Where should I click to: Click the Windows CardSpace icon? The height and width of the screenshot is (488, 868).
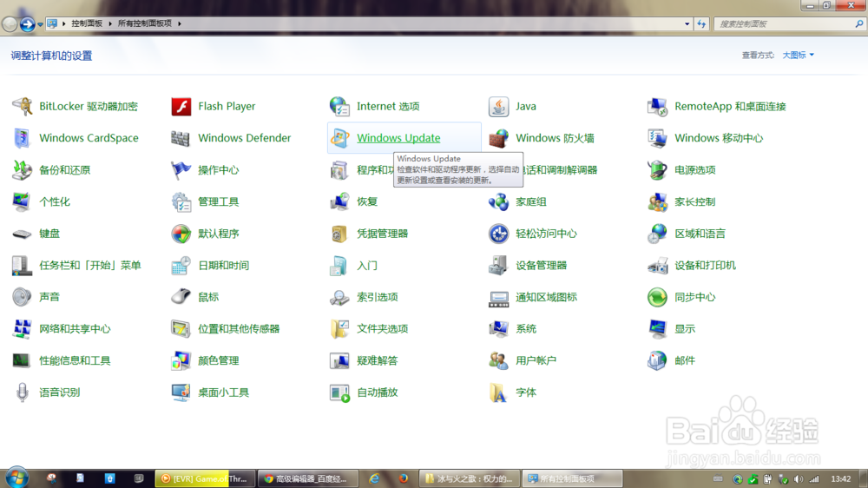23,138
